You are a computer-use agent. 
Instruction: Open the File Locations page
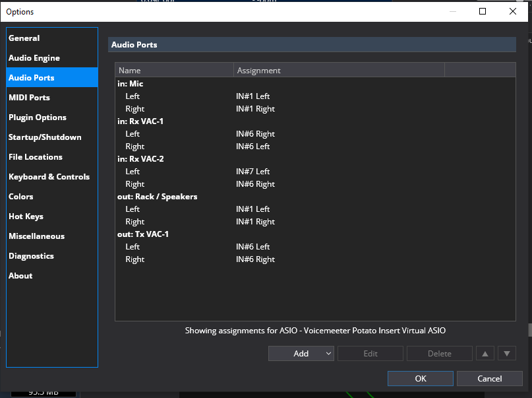click(x=52, y=157)
